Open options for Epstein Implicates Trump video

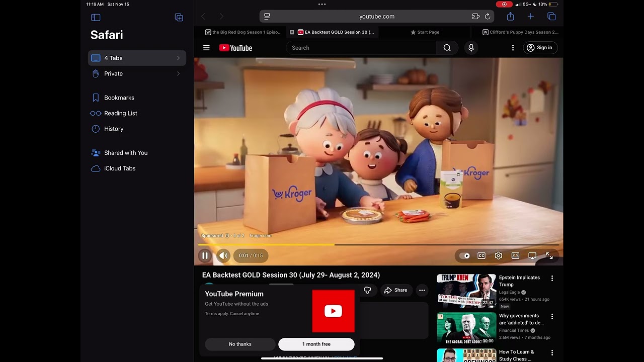pyautogui.click(x=552, y=278)
